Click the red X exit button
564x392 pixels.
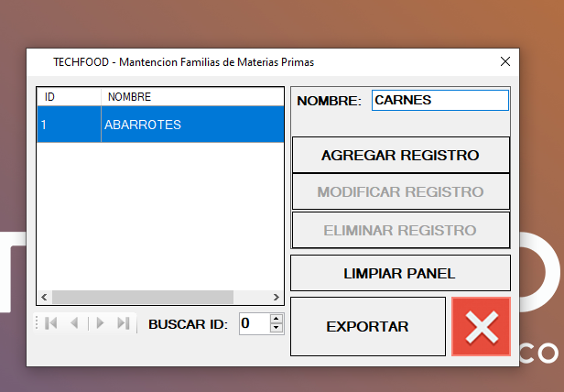[x=480, y=327]
